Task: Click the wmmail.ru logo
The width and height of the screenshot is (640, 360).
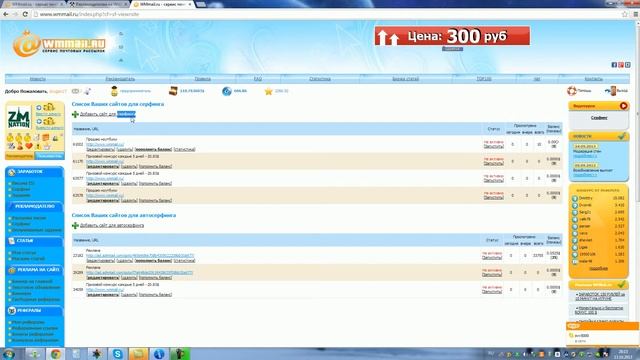Action: (60, 43)
